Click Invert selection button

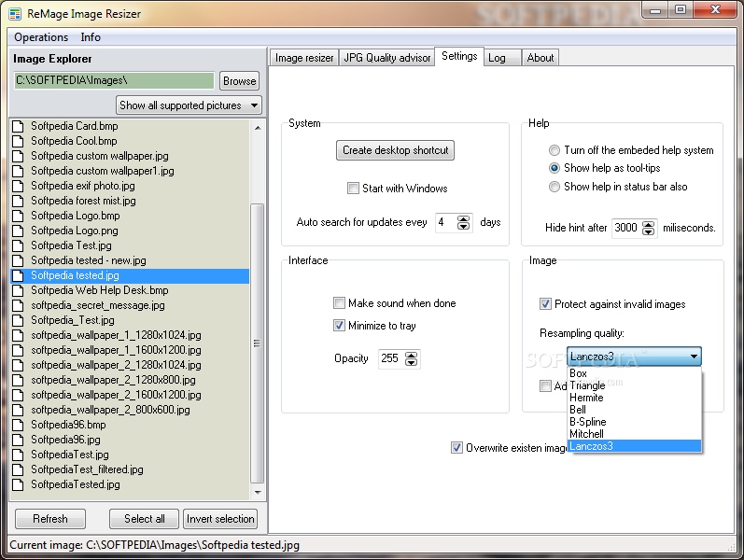coord(220,519)
